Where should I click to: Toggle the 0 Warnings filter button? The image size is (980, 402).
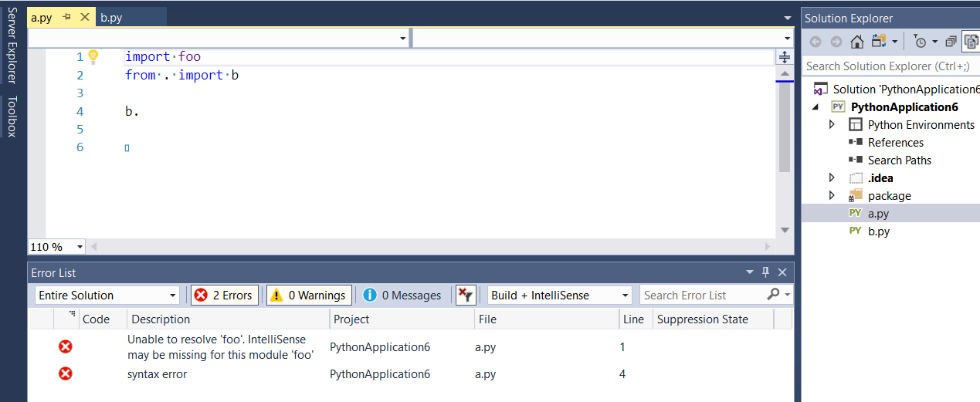click(x=309, y=295)
